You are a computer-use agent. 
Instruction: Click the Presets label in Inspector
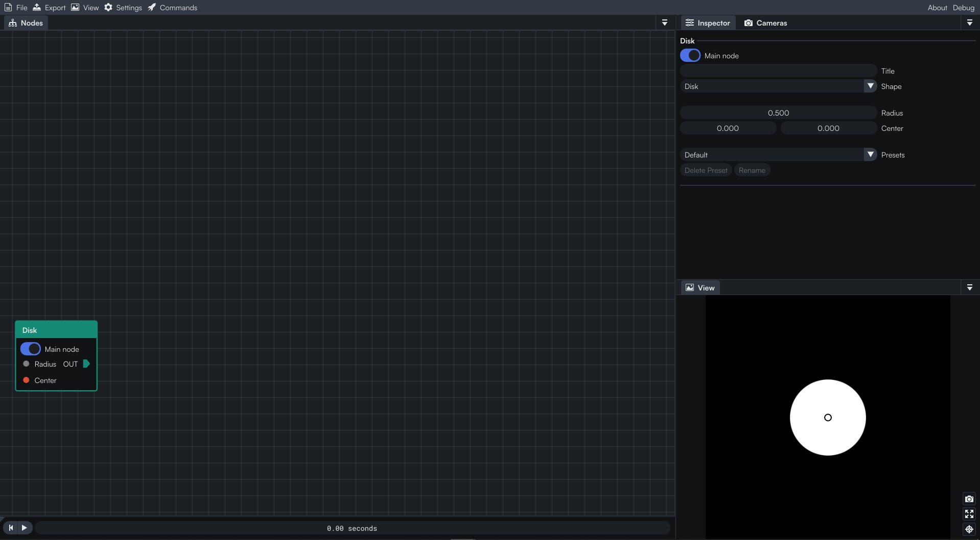click(893, 155)
